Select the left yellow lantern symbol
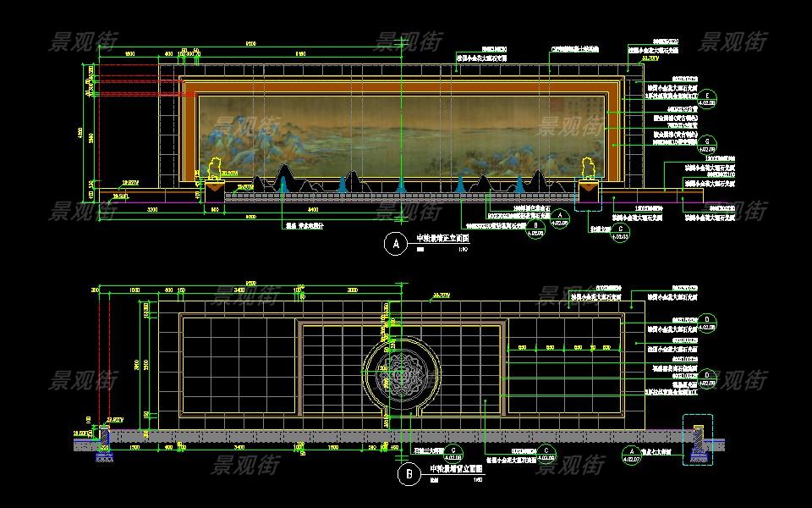Screen dimensions: 812x508 click(x=214, y=165)
